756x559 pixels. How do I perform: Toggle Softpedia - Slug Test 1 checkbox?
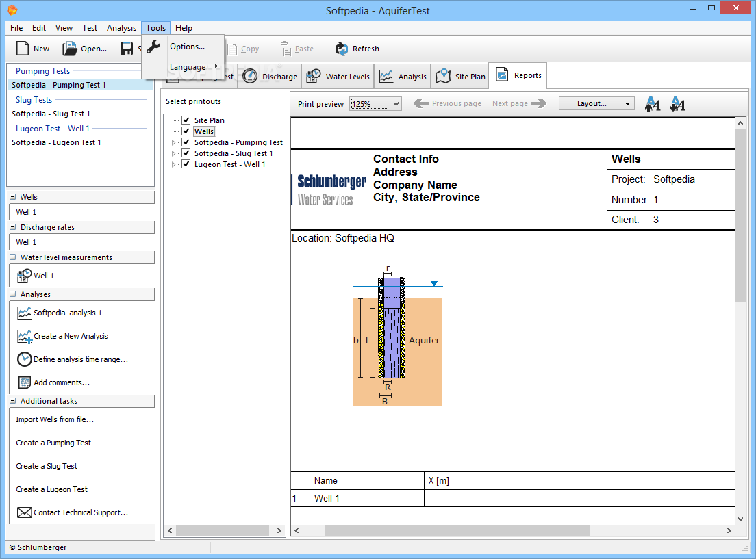[186, 153]
